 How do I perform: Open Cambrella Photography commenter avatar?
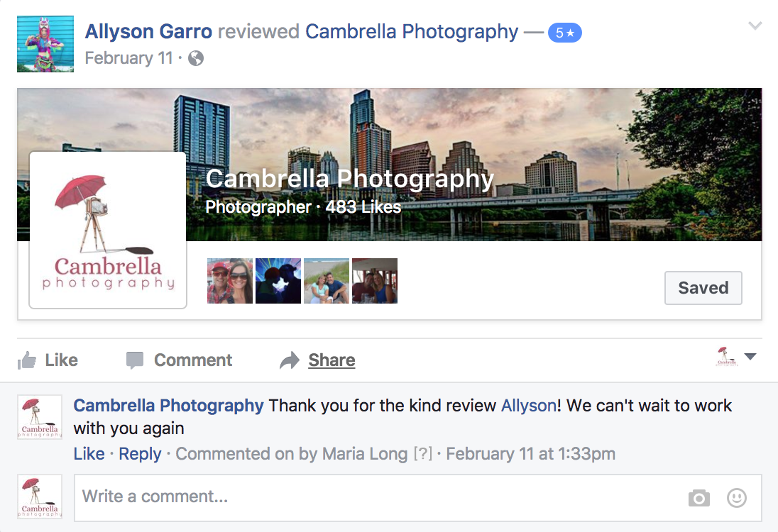pos(40,417)
